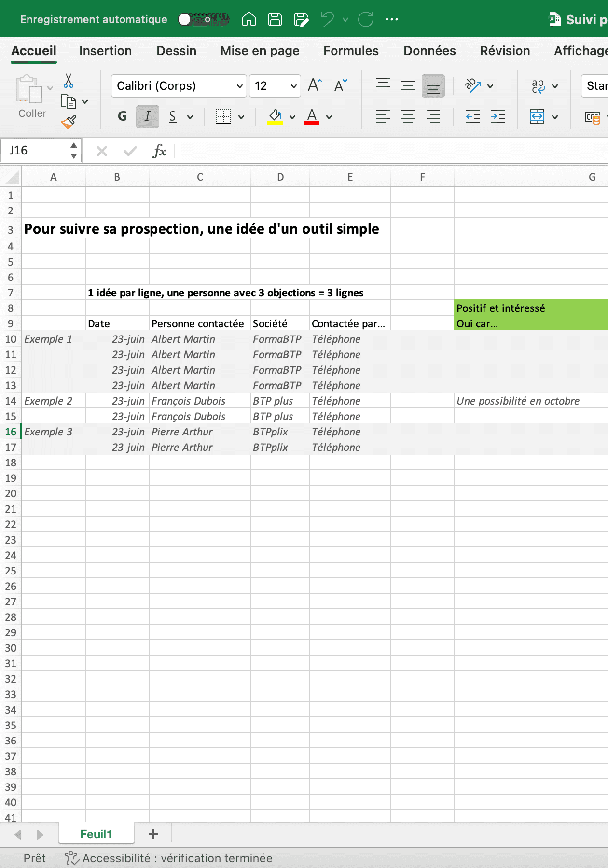The image size is (608, 868).
Task: Toggle underline S formatting
Action: (x=173, y=116)
